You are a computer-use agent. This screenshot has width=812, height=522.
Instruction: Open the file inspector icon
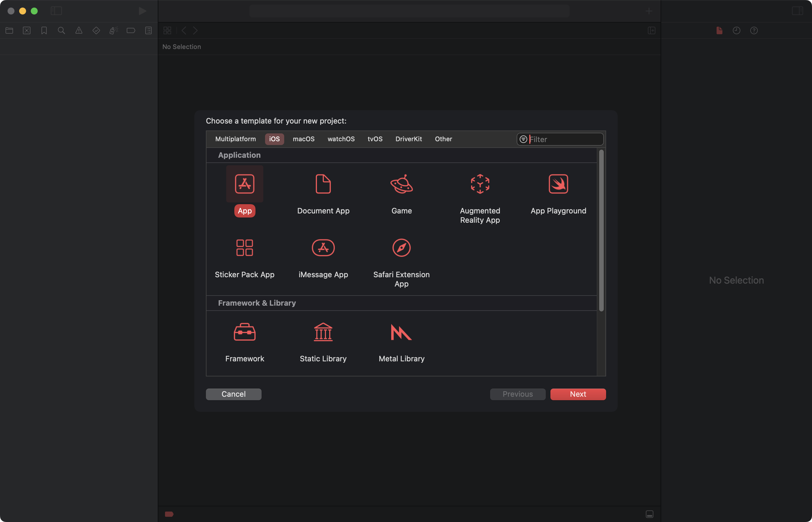point(719,30)
